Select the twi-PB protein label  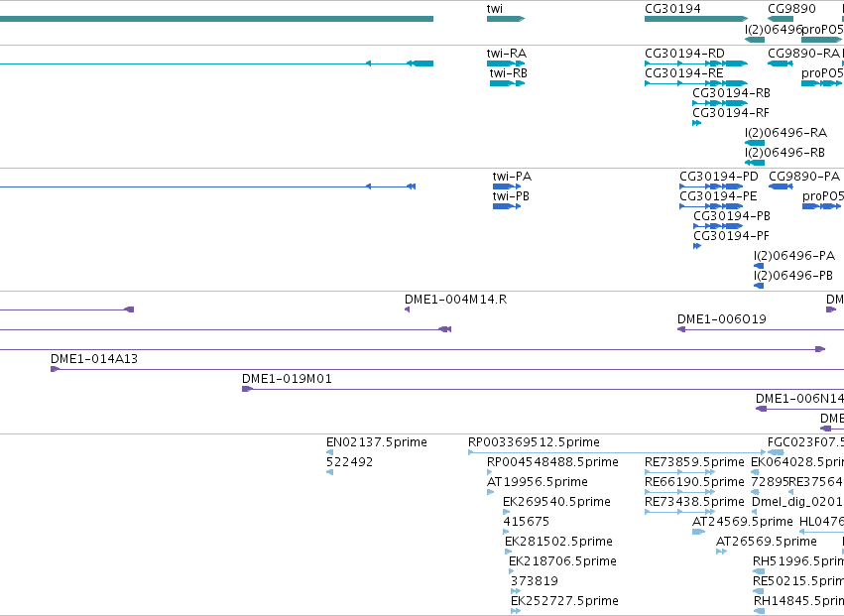coord(511,196)
